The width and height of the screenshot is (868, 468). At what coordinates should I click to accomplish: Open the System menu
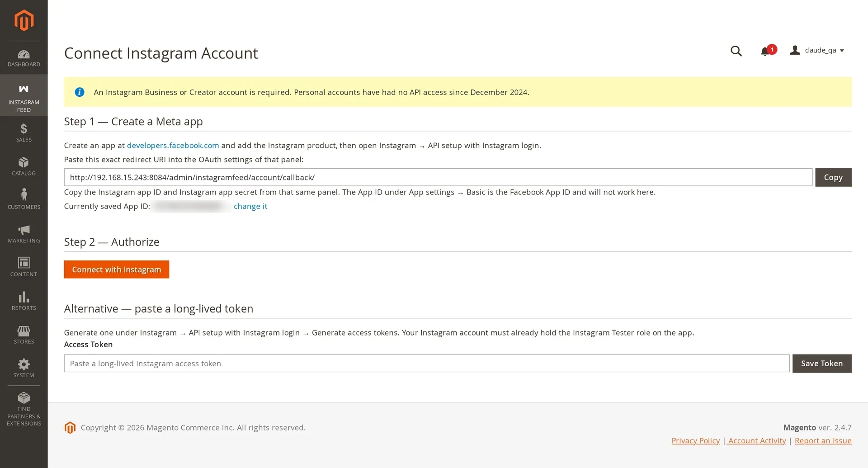24,369
